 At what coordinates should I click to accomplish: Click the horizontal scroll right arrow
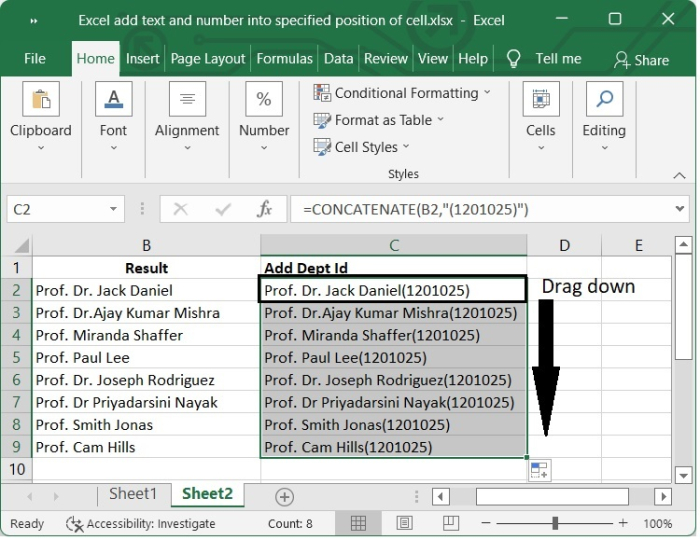(663, 496)
